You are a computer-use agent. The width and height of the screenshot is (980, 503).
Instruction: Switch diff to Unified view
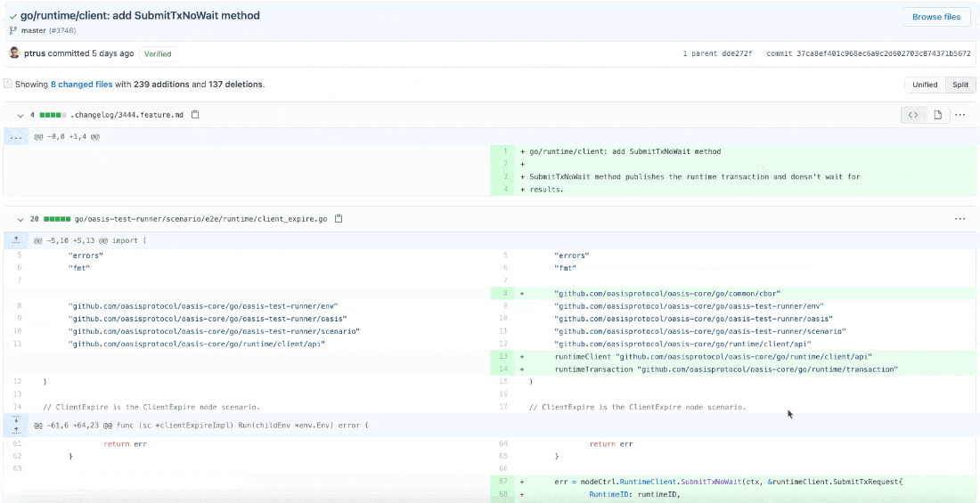925,85
